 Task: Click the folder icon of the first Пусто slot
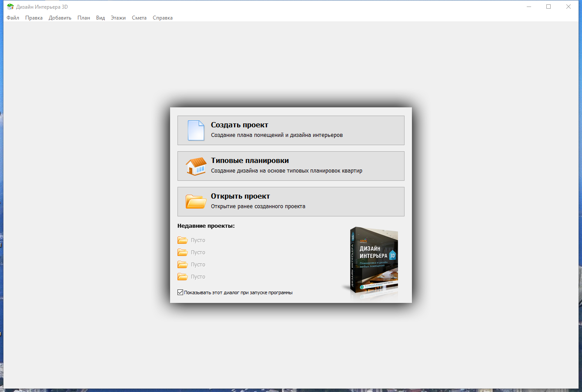pyautogui.click(x=183, y=240)
